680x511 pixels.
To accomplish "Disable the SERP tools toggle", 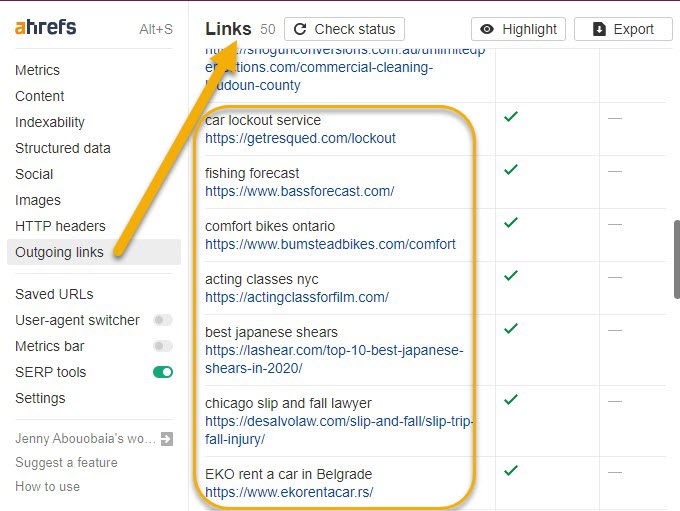I will tap(162, 372).
